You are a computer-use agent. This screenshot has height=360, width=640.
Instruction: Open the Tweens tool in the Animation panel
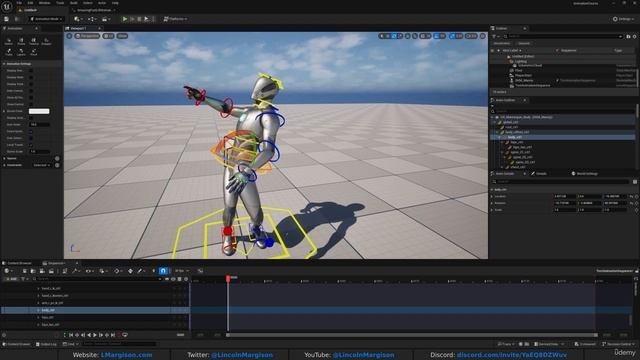click(33, 41)
